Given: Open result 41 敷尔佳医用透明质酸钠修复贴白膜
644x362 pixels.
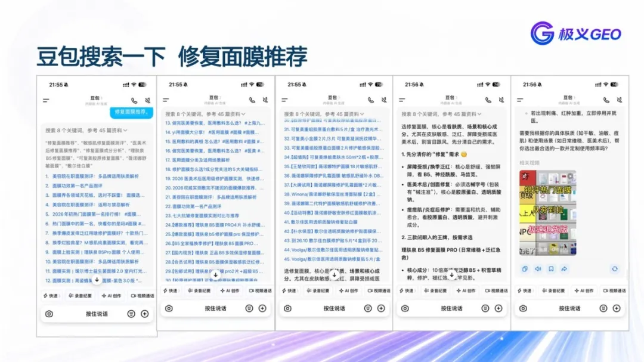Looking at the screenshot, I should 321,222.
